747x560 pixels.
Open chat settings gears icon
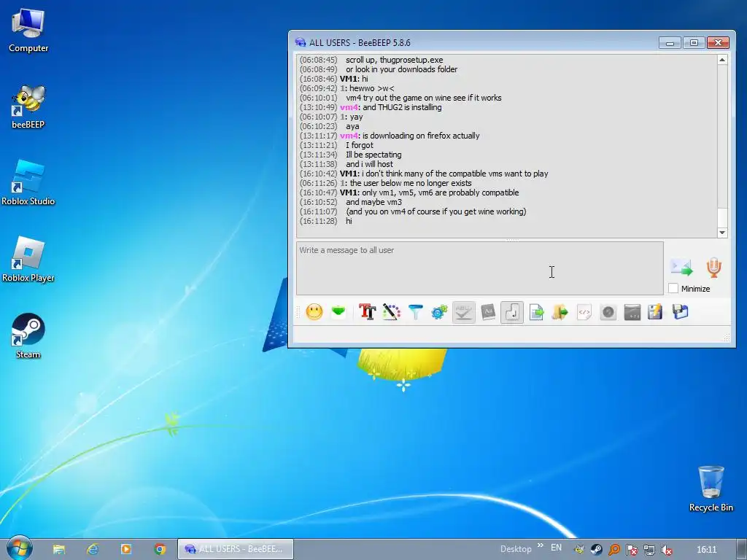point(439,312)
